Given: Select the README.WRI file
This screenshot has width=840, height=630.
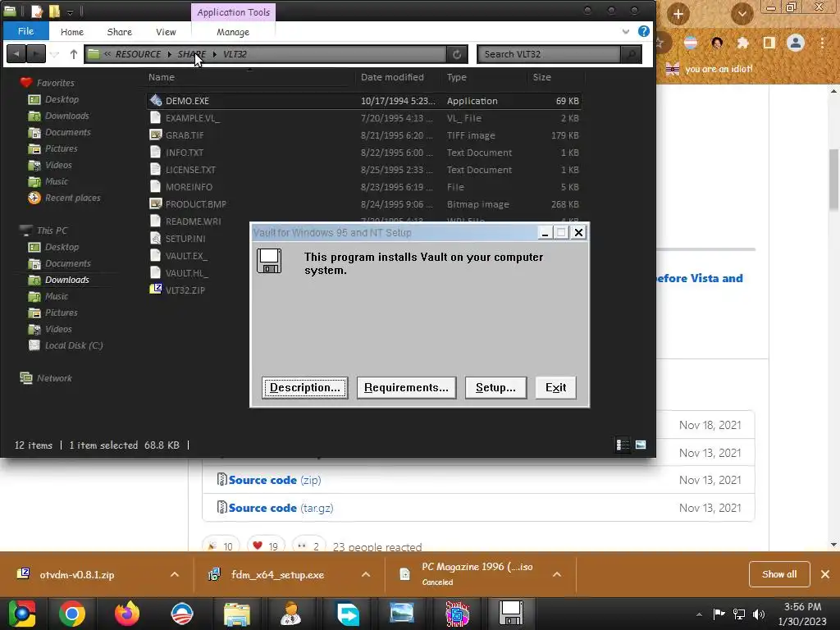Looking at the screenshot, I should pos(193,221).
